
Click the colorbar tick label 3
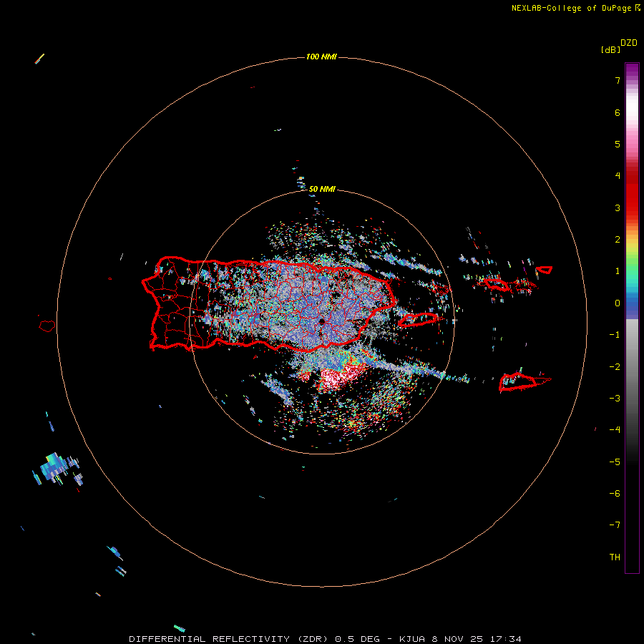click(618, 208)
